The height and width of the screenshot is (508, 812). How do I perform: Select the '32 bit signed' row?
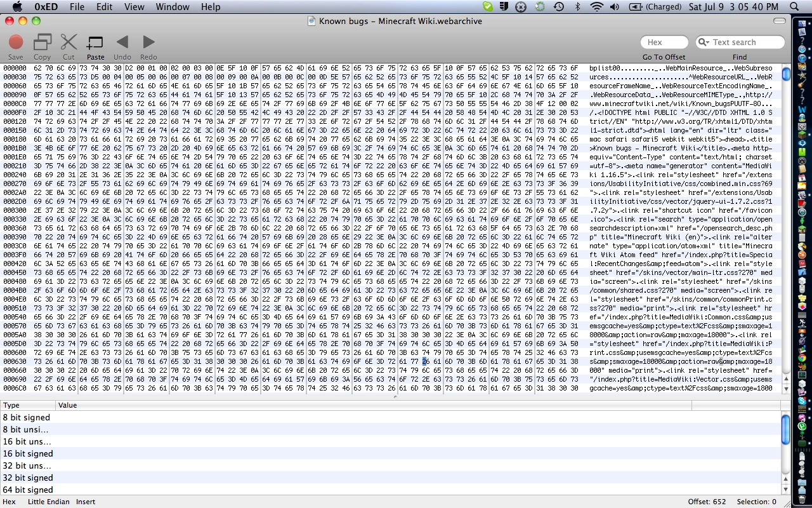pyautogui.click(x=390, y=478)
